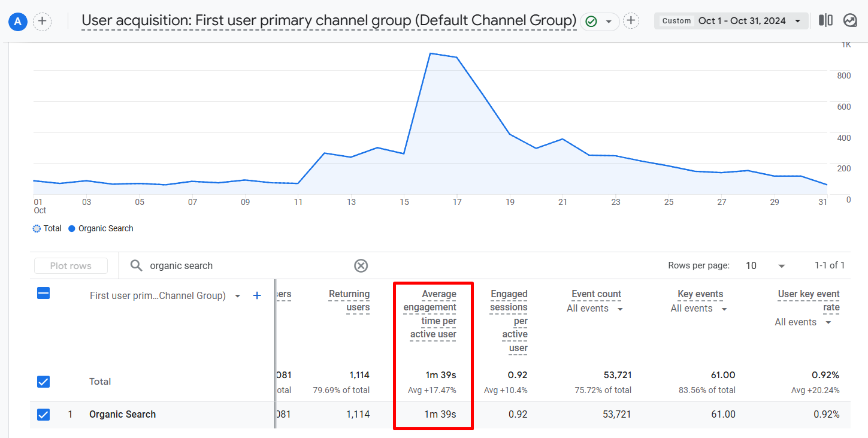This screenshot has width=868, height=438.
Task: Click the green check report status icon
Action: tap(591, 22)
